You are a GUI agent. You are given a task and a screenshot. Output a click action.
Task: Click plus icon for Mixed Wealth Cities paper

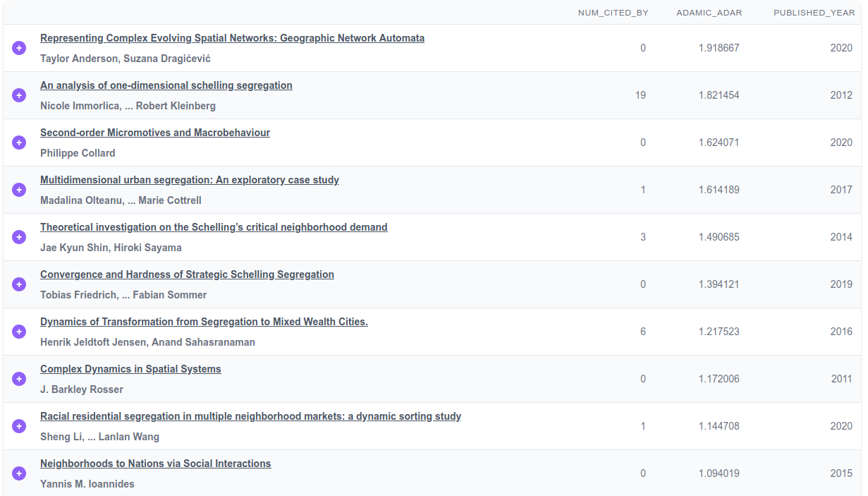[19, 332]
